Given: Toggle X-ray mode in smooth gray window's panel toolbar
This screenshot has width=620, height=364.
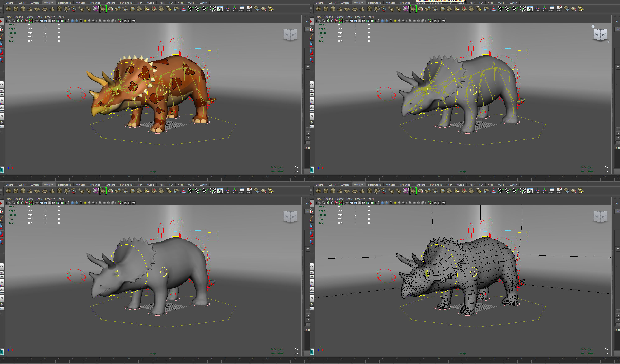Looking at the screenshot, I should [126, 203].
